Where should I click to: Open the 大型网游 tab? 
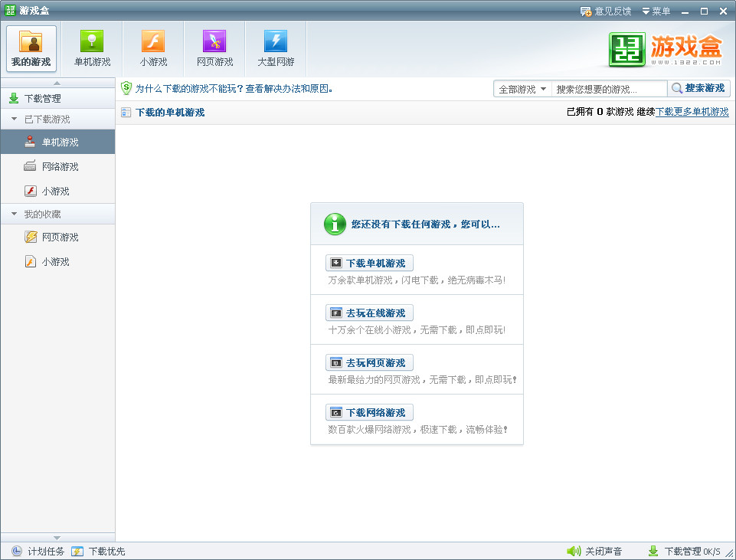coord(276,48)
